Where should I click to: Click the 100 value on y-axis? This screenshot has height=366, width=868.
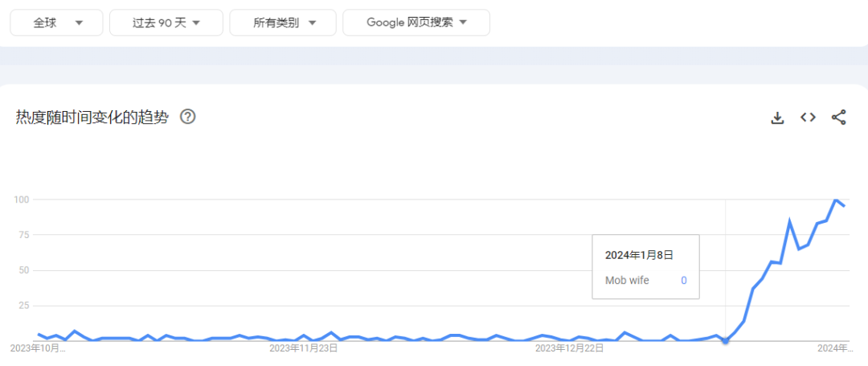point(21,199)
